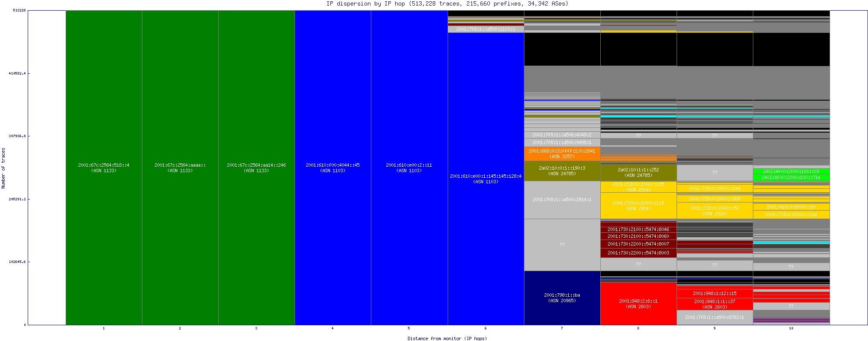
Task: Click the 2001:67c:2564:aa14::246 green block
Action: 256,168
